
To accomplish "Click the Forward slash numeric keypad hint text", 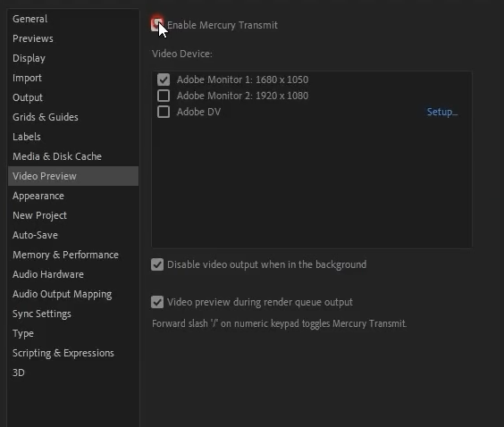I will [x=279, y=323].
